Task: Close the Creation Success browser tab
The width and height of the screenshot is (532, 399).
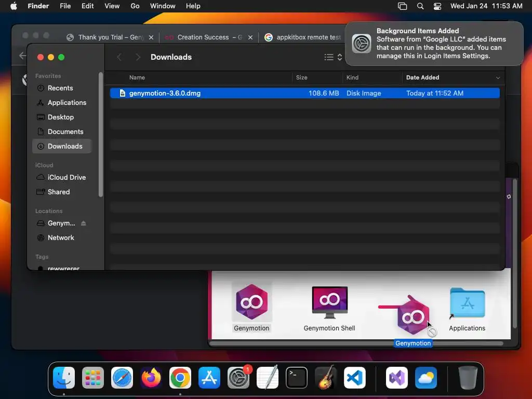Action: (x=250, y=37)
